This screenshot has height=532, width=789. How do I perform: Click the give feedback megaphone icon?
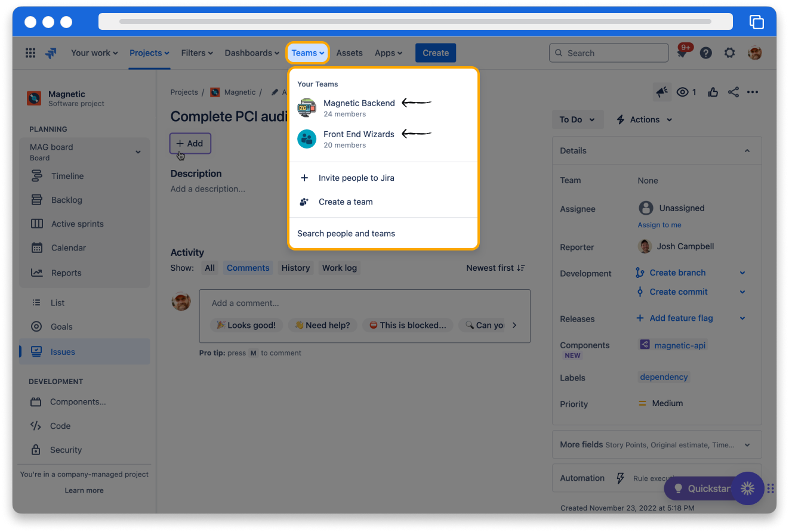[662, 92]
